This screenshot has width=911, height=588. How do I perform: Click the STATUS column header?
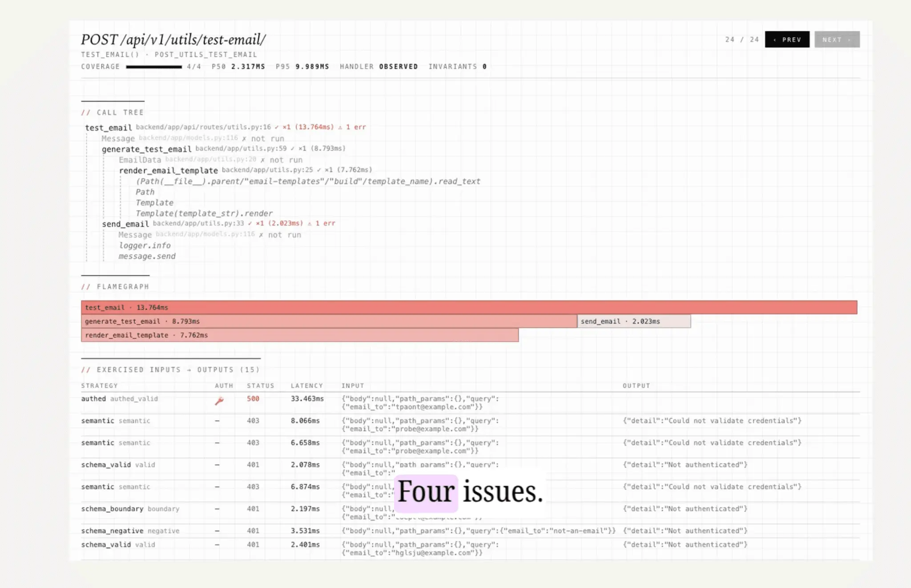click(261, 386)
